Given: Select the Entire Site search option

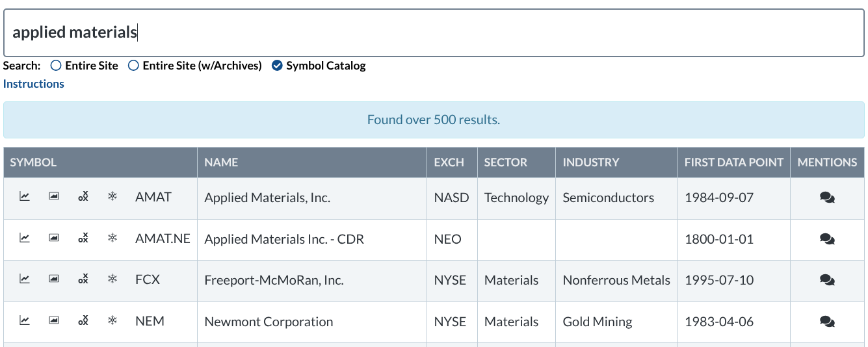Looking at the screenshot, I should [x=56, y=66].
